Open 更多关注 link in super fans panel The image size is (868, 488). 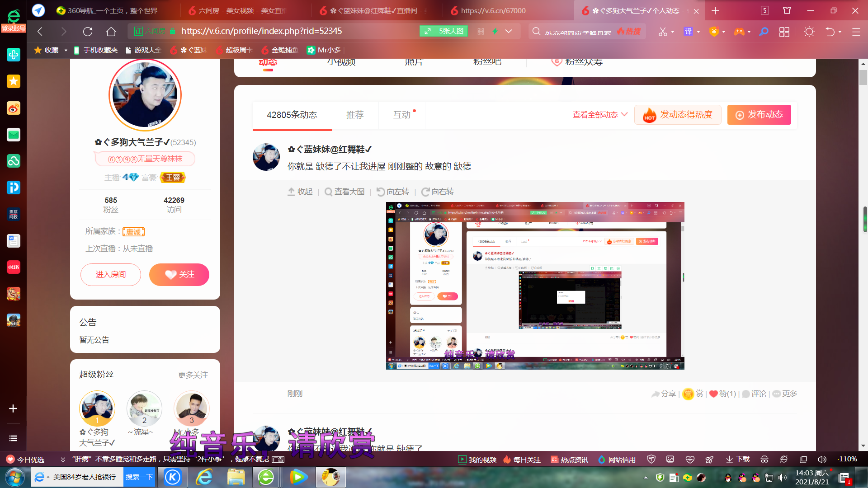tap(193, 375)
